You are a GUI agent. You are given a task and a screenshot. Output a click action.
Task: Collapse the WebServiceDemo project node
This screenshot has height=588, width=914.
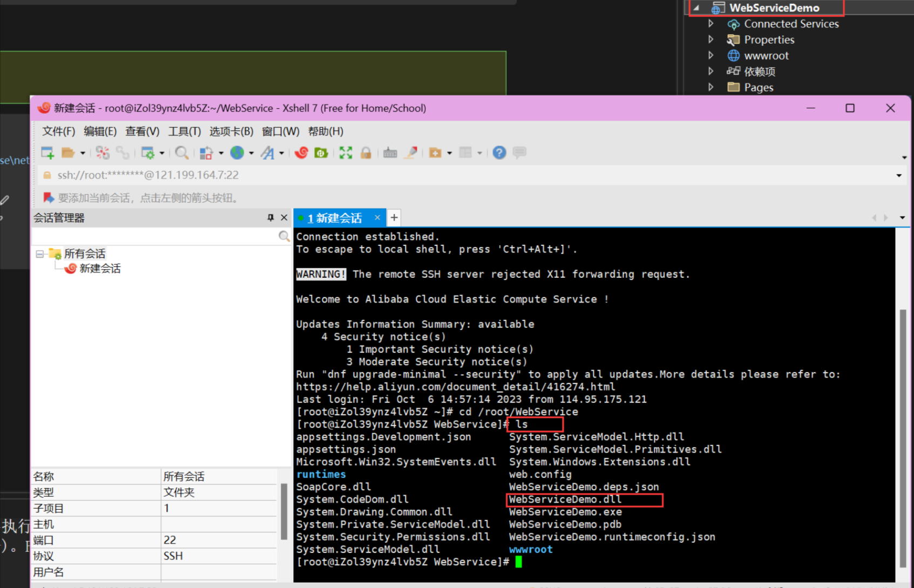pyautogui.click(x=696, y=8)
